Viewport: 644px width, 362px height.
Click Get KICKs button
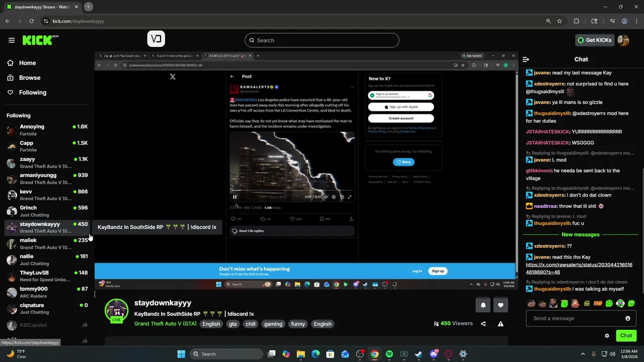[594, 40]
